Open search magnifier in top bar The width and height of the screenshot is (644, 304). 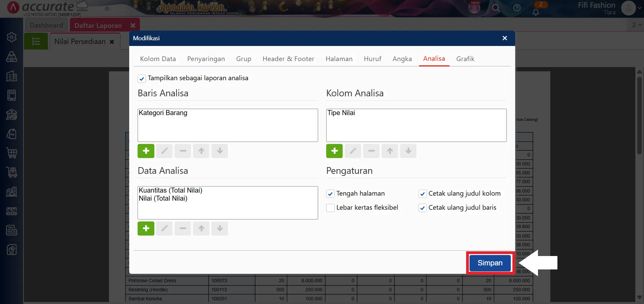496,8
